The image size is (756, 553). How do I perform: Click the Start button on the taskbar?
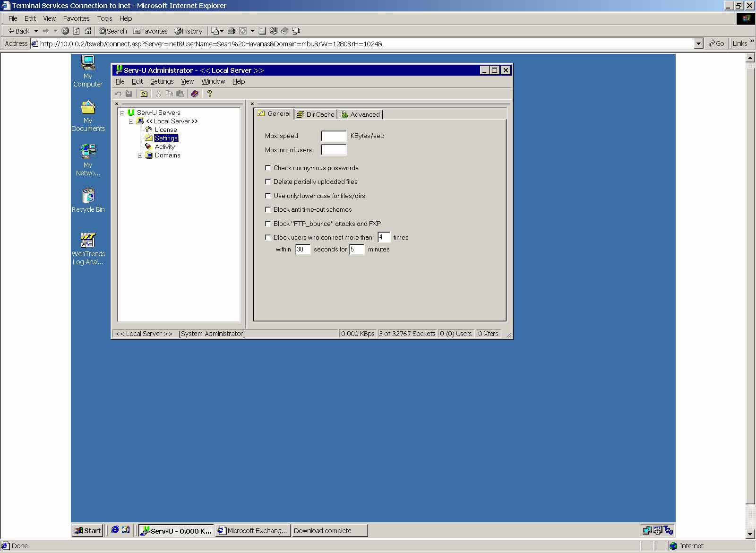(x=87, y=530)
